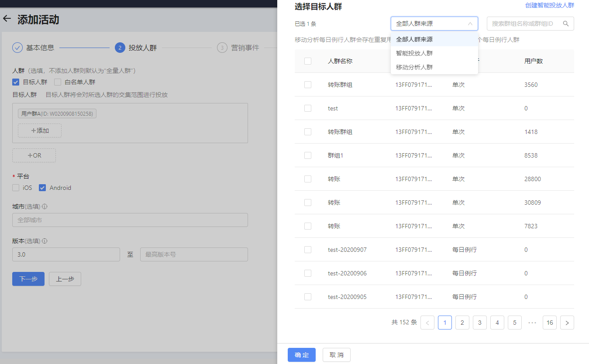Click the 用户群A tag
The image size is (589, 364).
(57, 113)
